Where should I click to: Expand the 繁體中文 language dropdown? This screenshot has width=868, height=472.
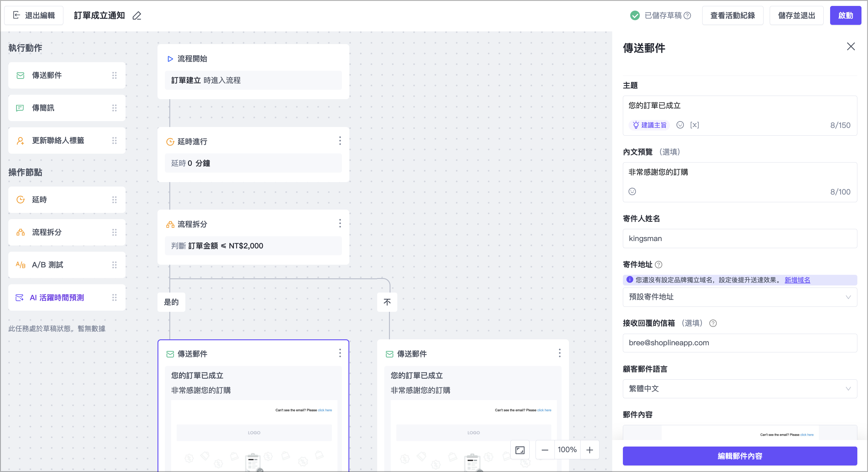[x=740, y=389]
